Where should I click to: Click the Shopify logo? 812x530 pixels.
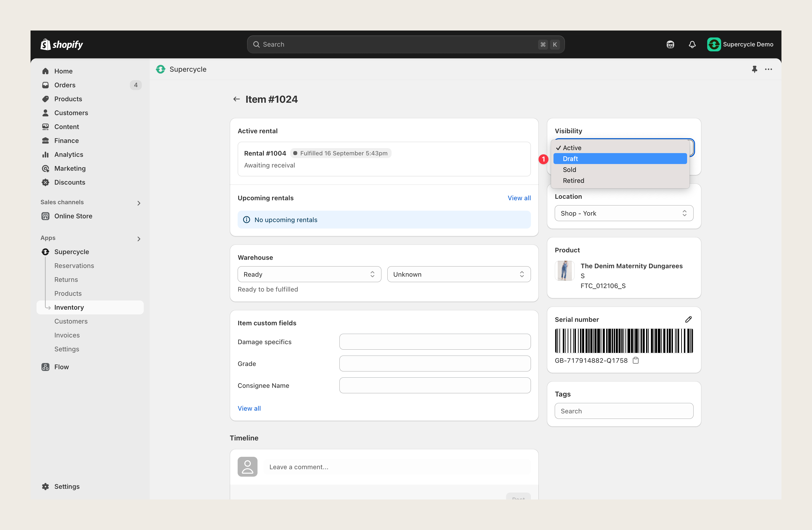(x=62, y=44)
